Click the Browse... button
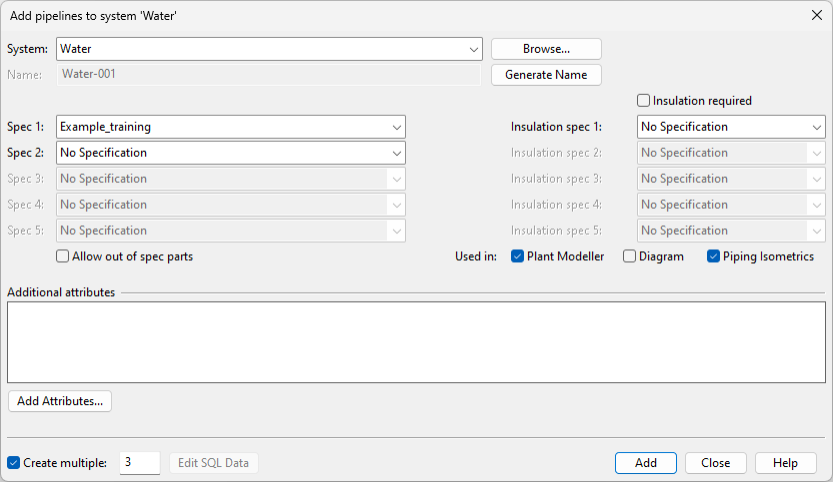Screen dimensions: 833x482 [545, 49]
